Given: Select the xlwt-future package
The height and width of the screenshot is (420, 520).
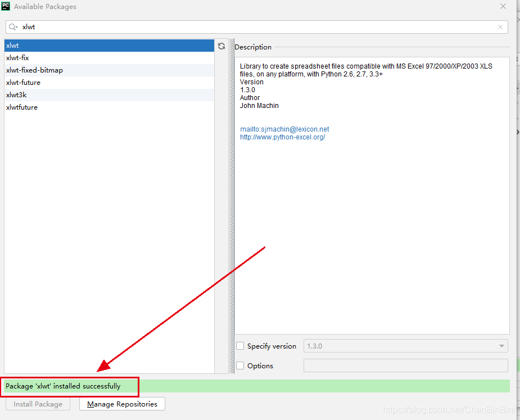Looking at the screenshot, I should point(109,82).
